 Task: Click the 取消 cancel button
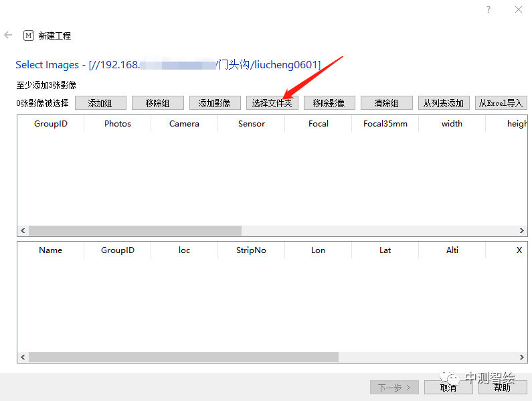pos(448,388)
